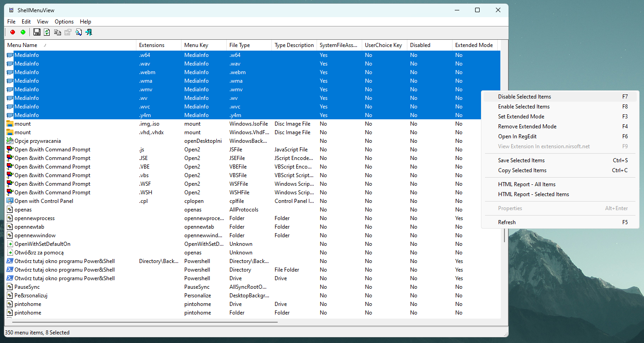Select the PauseSync entry in the list
The height and width of the screenshot is (343, 644).
coord(27,287)
